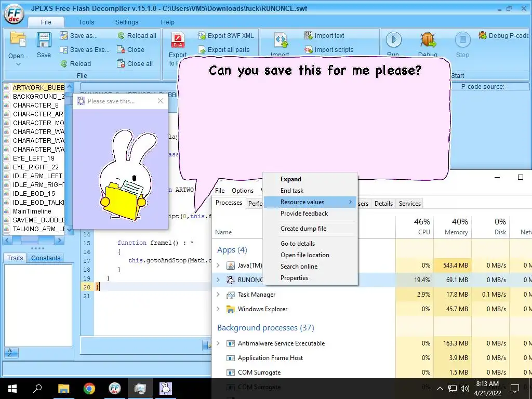Open dropdown arrow under Open button
This screenshot has height=399, width=532.
(x=18, y=64)
